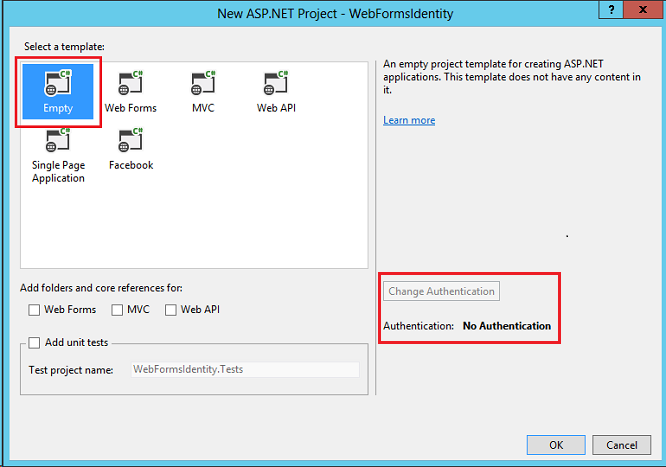Enable the Web Forms folders checkbox

click(35, 310)
